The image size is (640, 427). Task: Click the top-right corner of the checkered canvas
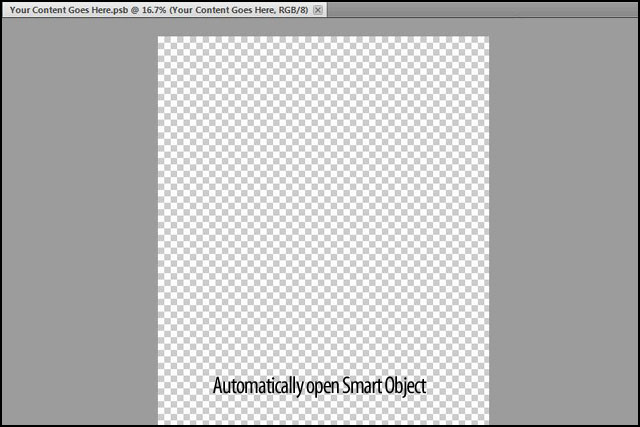[487, 39]
